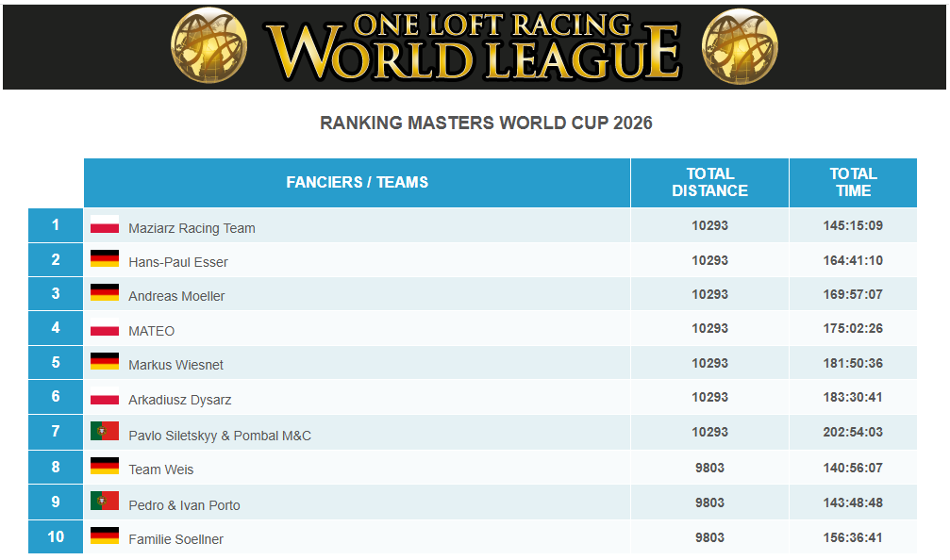Screen dimensions: 950x560
Task: Click the German flag beside Familie Soellner
Action: [105, 535]
